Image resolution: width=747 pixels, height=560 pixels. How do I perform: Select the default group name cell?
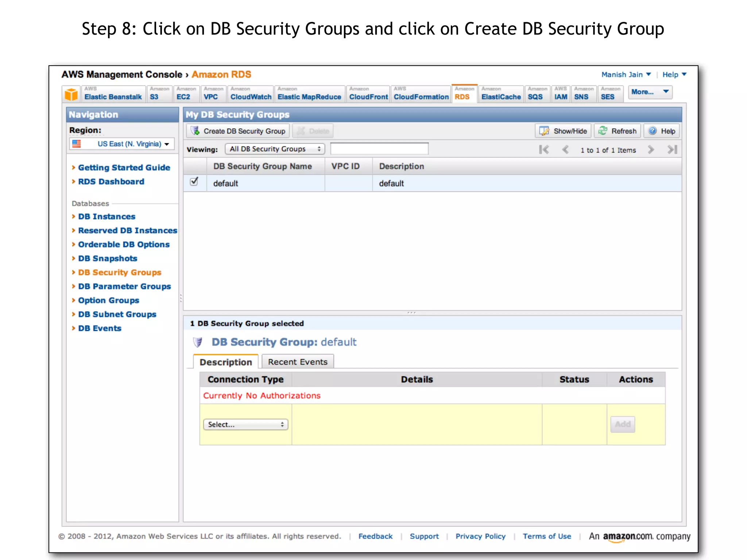coord(266,183)
